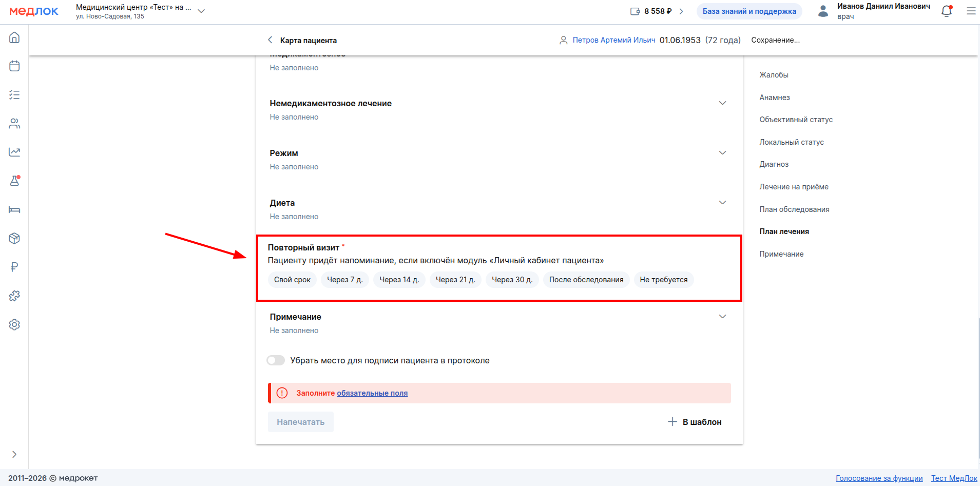Open the analytics chart icon in sidebar

(x=14, y=152)
